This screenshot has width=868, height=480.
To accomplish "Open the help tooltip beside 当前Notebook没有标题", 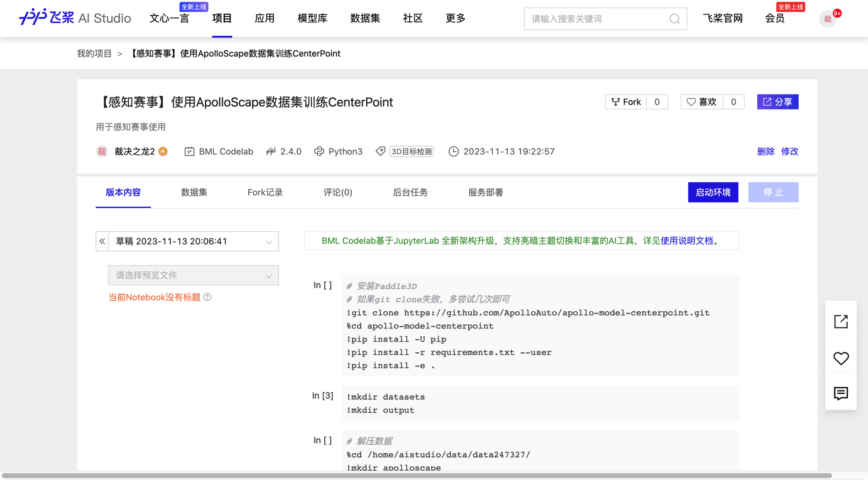I will click(x=208, y=297).
